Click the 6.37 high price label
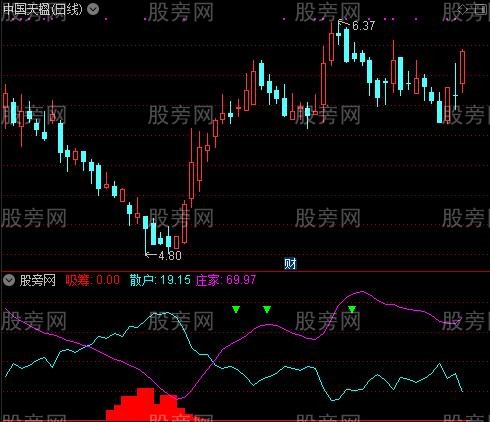 tap(363, 25)
